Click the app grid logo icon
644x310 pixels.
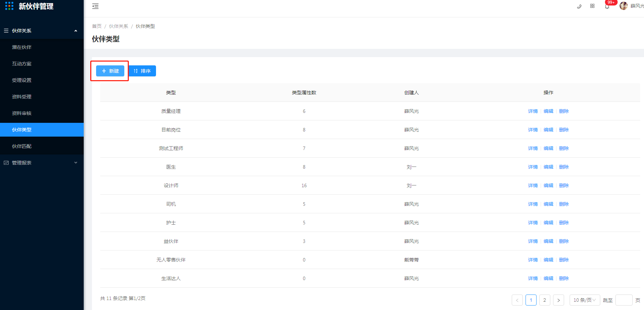pyautogui.click(x=9, y=6)
